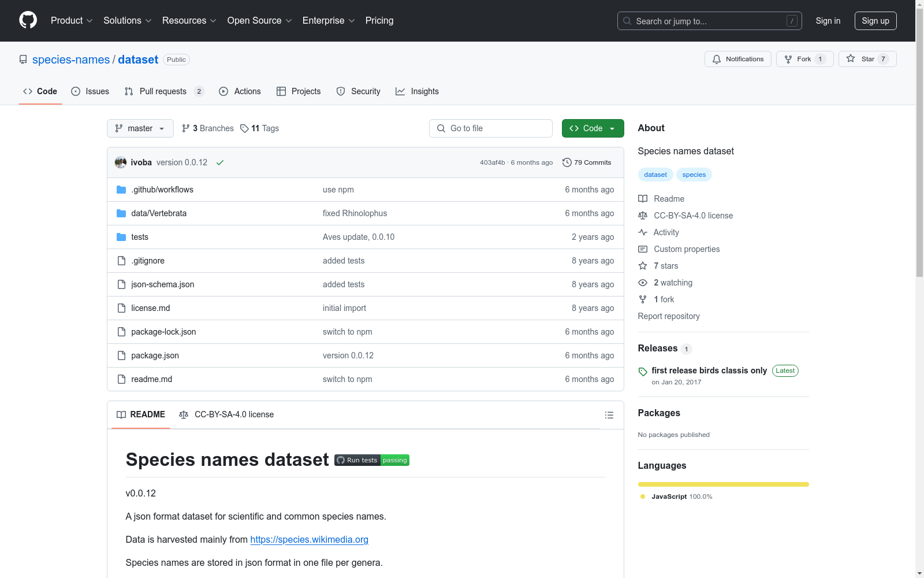Image resolution: width=924 pixels, height=578 pixels.
Task: Switch to the Issues tab
Action: [90, 91]
